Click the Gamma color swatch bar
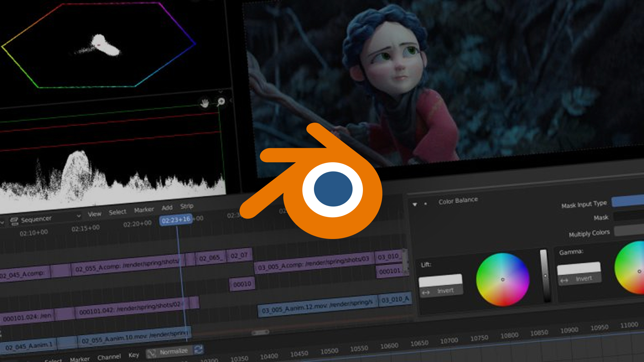The image size is (644, 362). click(x=579, y=268)
